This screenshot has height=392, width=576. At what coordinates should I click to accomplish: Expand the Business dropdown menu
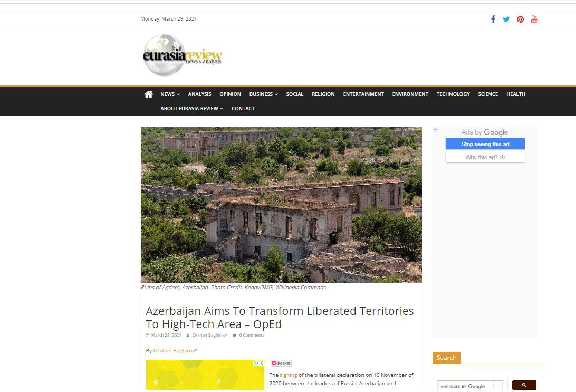[x=263, y=94]
